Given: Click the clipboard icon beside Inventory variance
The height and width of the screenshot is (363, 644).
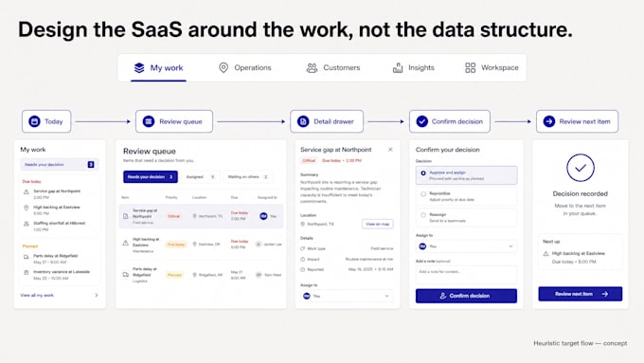Looking at the screenshot, I should point(27,273).
